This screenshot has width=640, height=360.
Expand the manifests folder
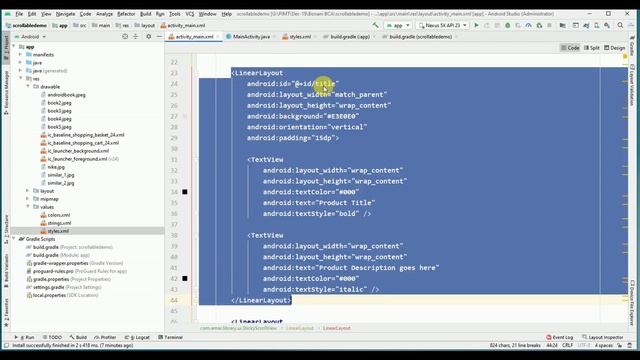click(20, 54)
